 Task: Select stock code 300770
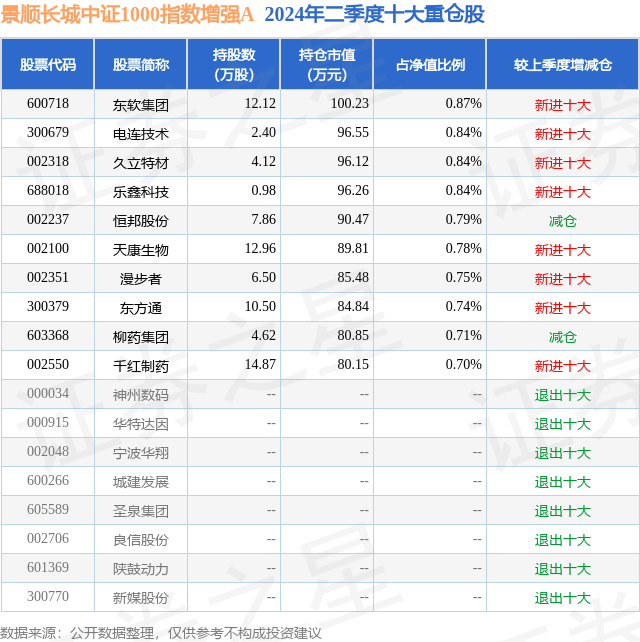coord(48,597)
